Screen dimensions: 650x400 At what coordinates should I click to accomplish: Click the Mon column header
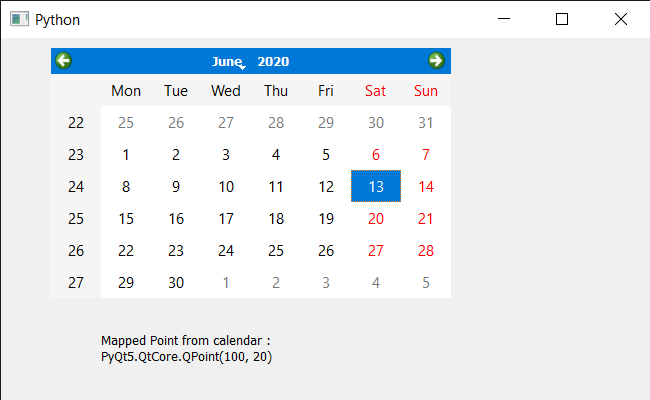click(126, 90)
